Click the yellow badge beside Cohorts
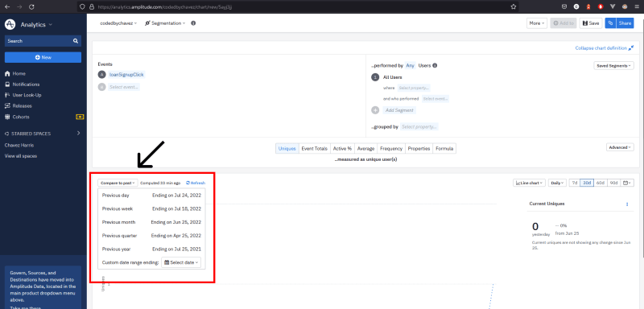Image resolution: width=644 pixels, height=309 pixels. click(x=80, y=117)
